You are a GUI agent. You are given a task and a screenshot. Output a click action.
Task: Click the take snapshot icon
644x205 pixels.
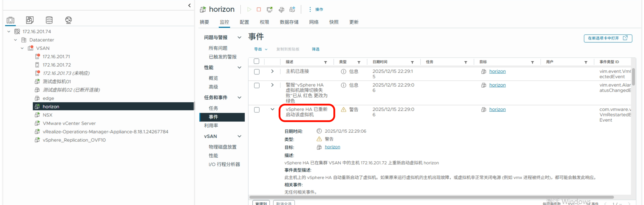point(292,9)
